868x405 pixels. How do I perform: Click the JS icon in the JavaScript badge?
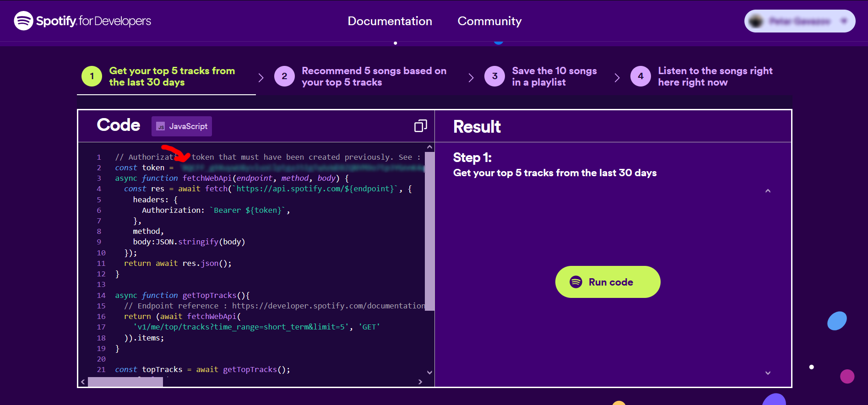tap(161, 126)
